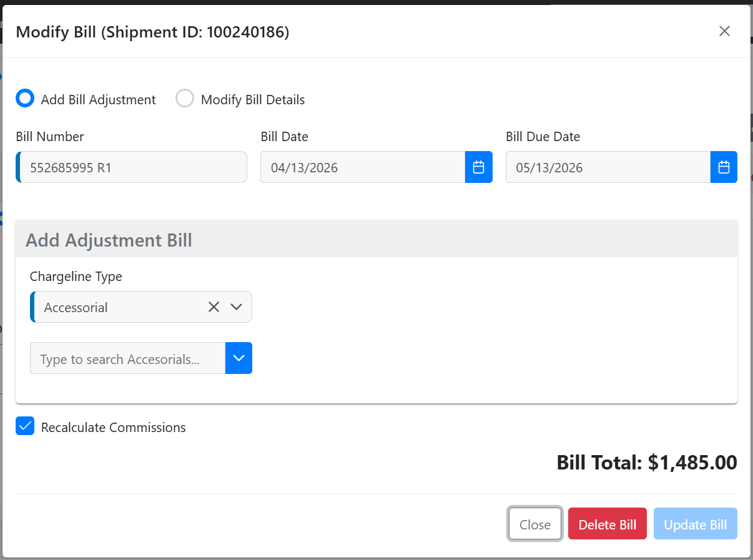
Task: Click the Close button in footer
Action: (534, 524)
